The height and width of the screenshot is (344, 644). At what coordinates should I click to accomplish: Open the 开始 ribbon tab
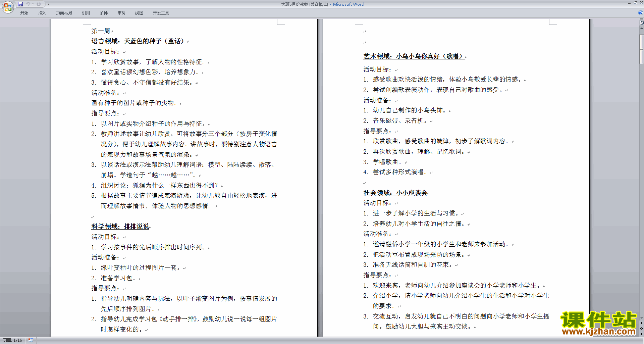click(24, 13)
